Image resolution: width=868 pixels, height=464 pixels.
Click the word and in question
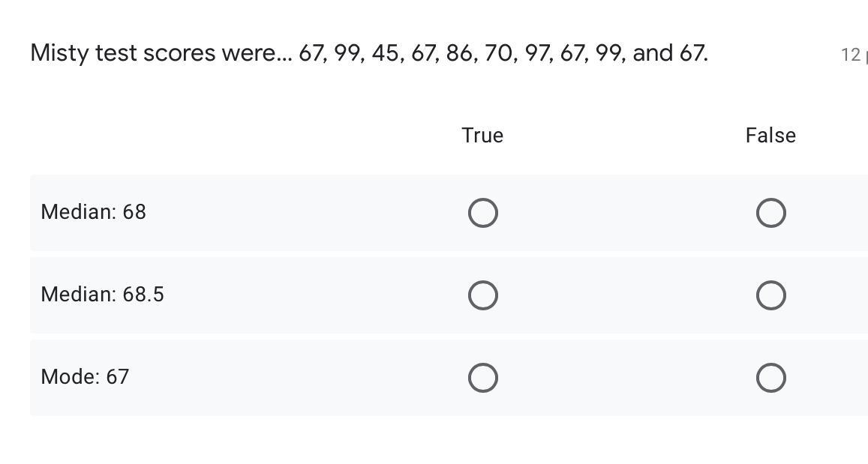click(653, 54)
